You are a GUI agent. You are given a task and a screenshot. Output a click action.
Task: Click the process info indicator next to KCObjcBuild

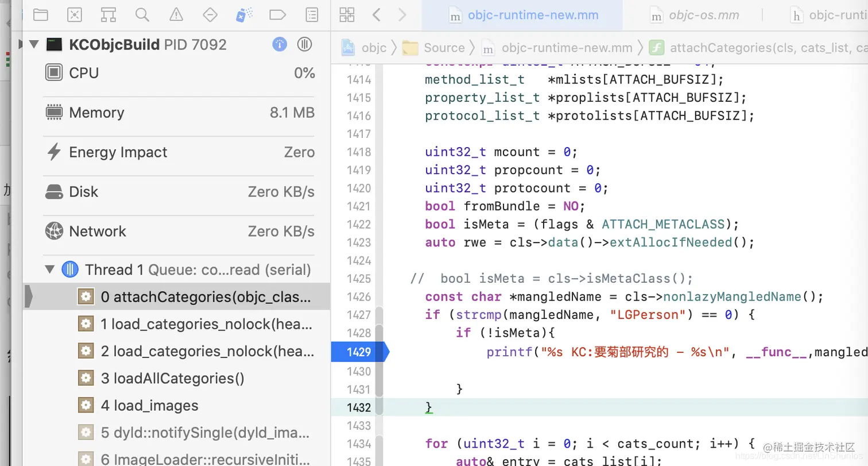[280, 44]
